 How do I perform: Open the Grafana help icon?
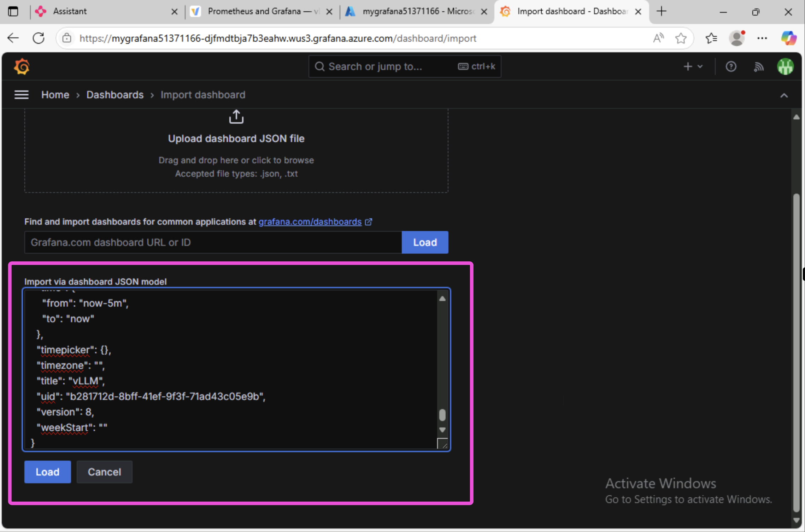coord(731,66)
